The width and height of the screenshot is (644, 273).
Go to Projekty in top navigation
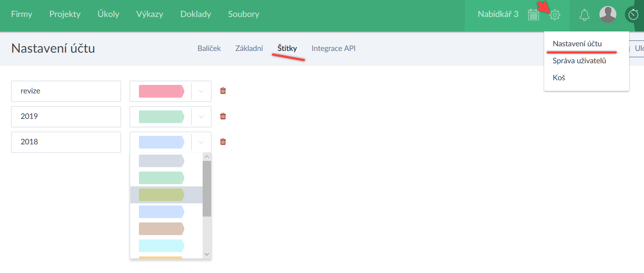click(65, 14)
